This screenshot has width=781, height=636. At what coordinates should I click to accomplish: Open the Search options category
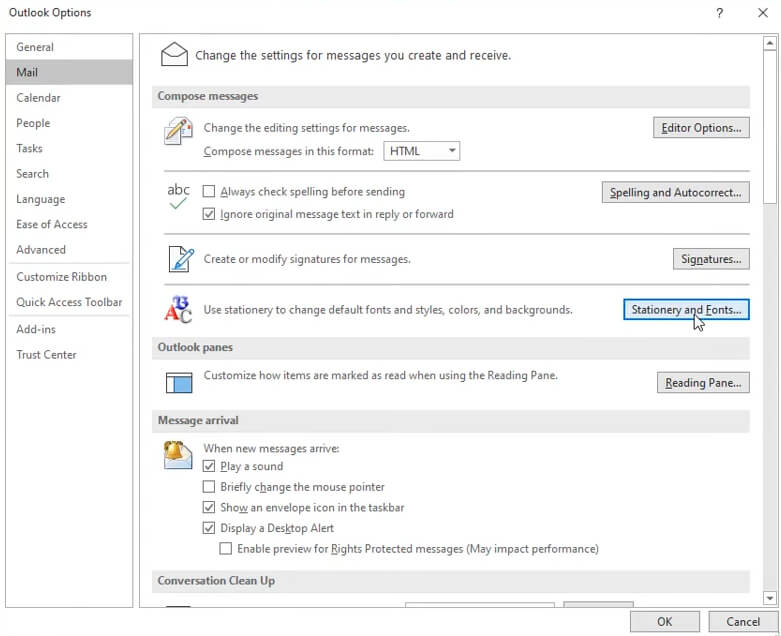(69, 174)
